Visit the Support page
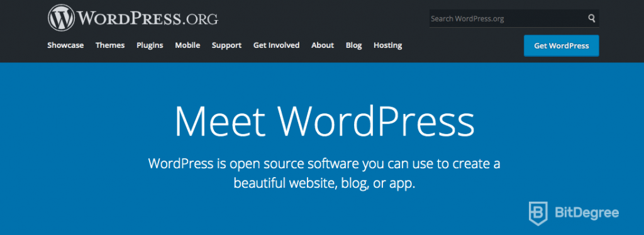This screenshot has height=235, width=644. click(226, 46)
